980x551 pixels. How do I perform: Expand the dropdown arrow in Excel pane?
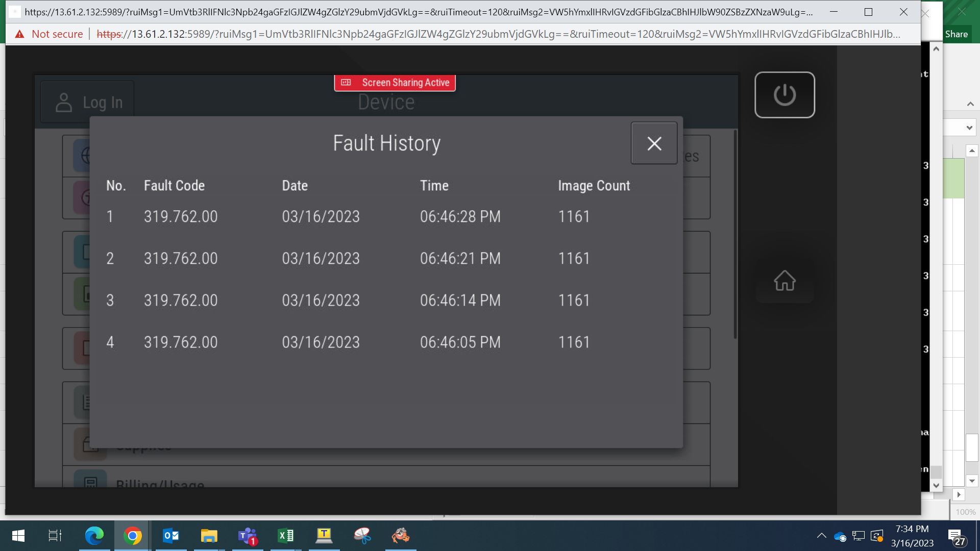[969, 128]
